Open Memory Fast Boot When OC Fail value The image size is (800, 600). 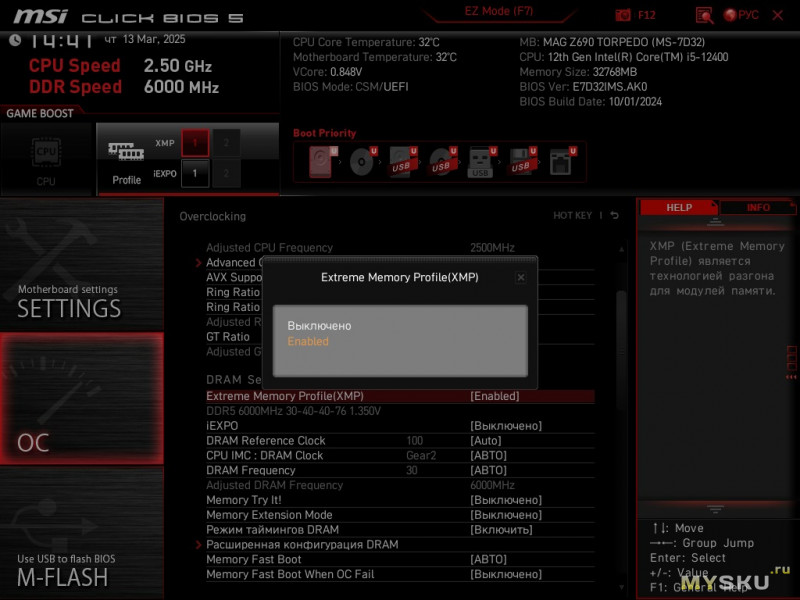pyautogui.click(x=506, y=574)
